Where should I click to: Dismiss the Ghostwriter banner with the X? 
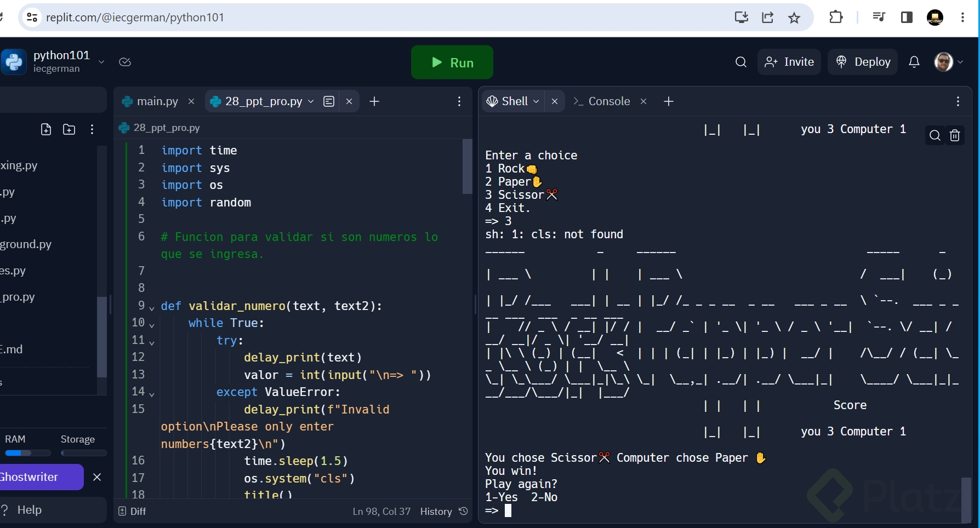[97, 477]
